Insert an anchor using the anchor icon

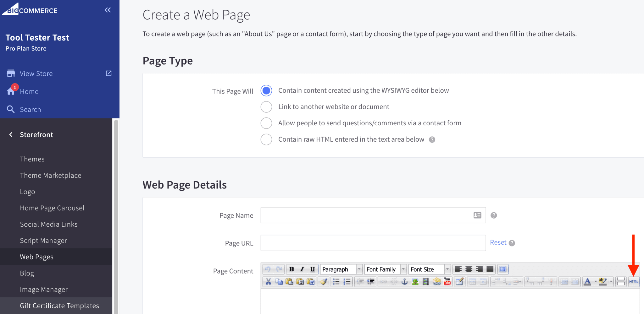click(405, 282)
